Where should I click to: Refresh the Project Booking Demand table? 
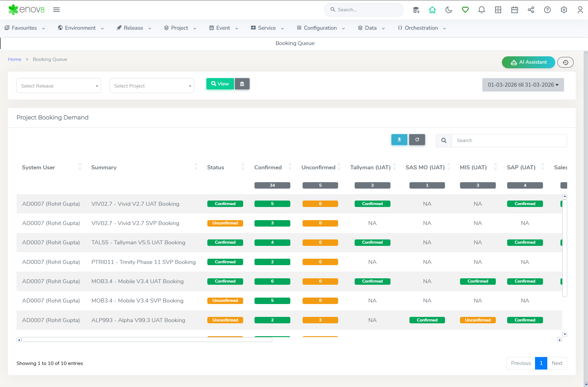pyautogui.click(x=417, y=140)
